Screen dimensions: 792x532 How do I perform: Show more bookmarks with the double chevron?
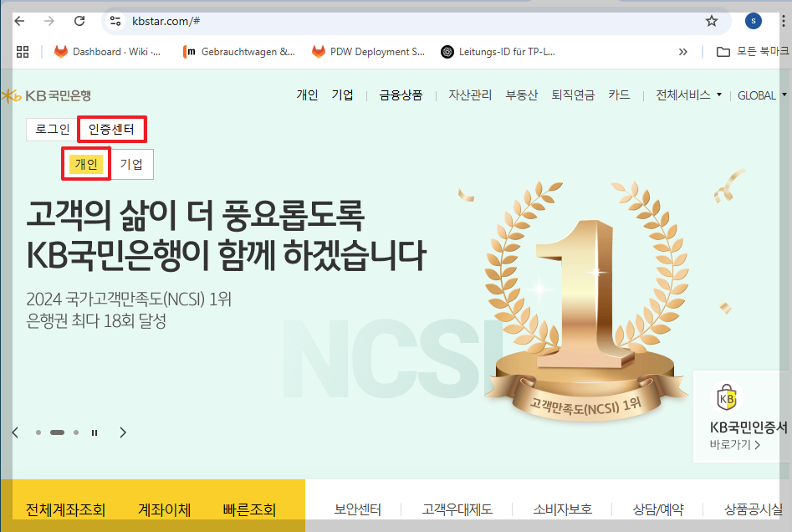point(683,52)
